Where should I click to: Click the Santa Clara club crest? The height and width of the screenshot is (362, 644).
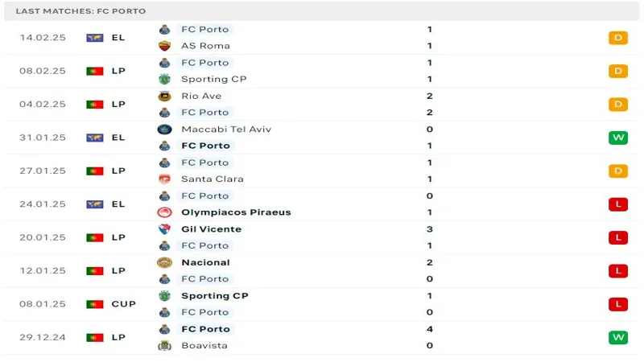tap(164, 179)
